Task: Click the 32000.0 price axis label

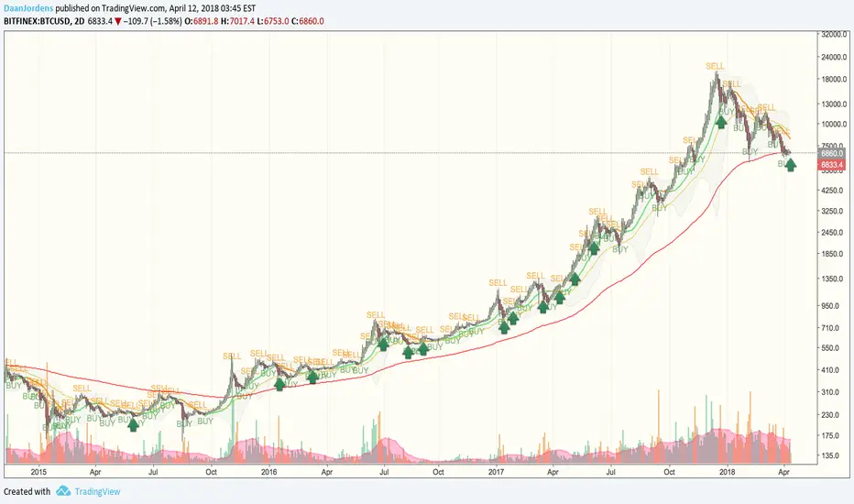Action: click(x=833, y=34)
